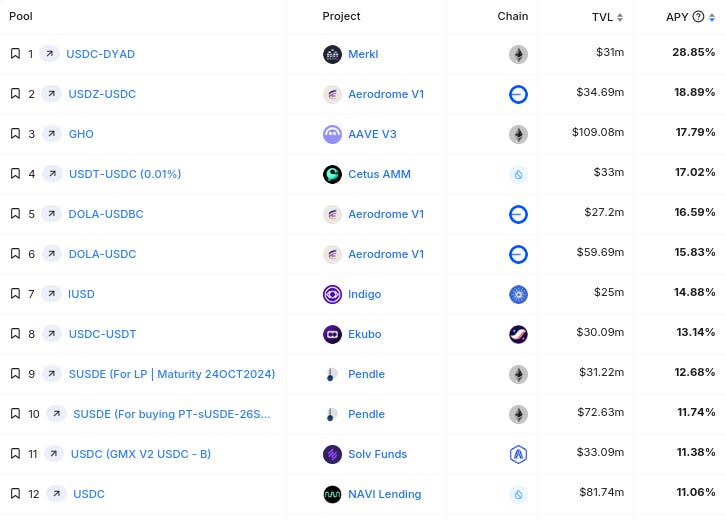Open the GHO pool link
This screenshot has height=520, width=726.
pyautogui.click(x=81, y=134)
